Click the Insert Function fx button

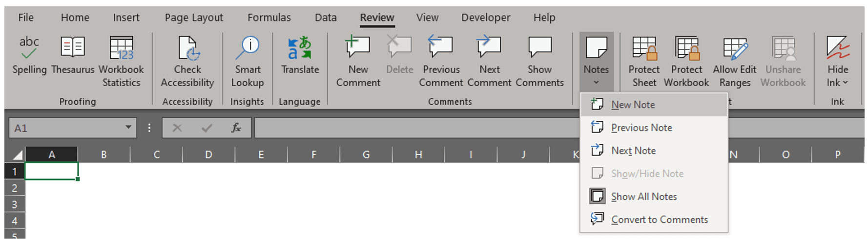point(236,128)
